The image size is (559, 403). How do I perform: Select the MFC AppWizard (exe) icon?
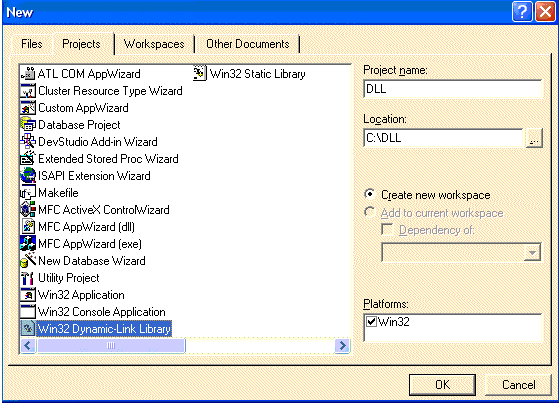coord(28,244)
